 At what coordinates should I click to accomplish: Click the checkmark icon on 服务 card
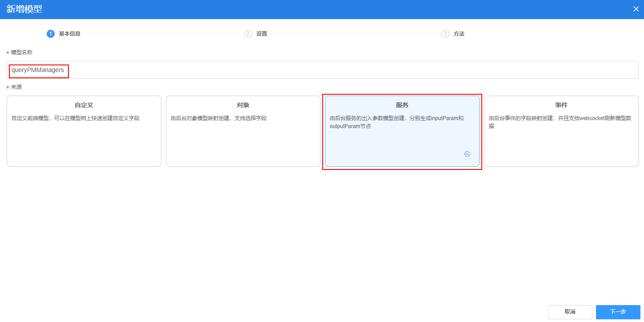(x=468, y=154)
